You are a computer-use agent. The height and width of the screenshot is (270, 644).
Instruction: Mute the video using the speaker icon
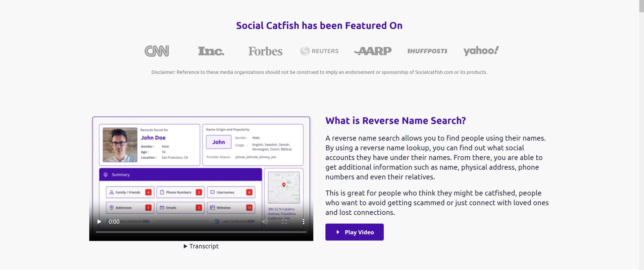pyautogui.click(x=265, y=222)
